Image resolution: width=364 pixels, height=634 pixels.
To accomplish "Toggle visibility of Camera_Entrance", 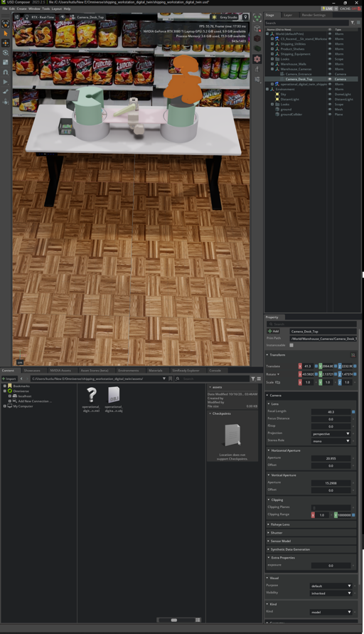I will [330, 74].
